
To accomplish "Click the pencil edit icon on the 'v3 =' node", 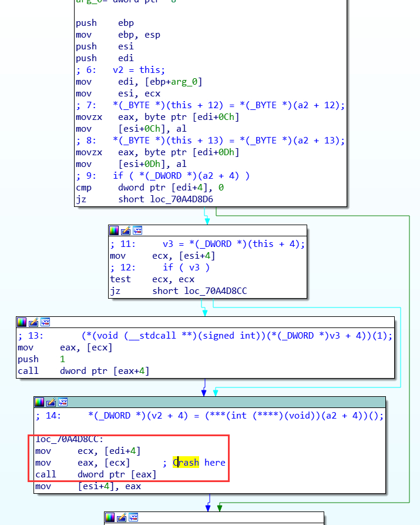I will pos(126,230).
